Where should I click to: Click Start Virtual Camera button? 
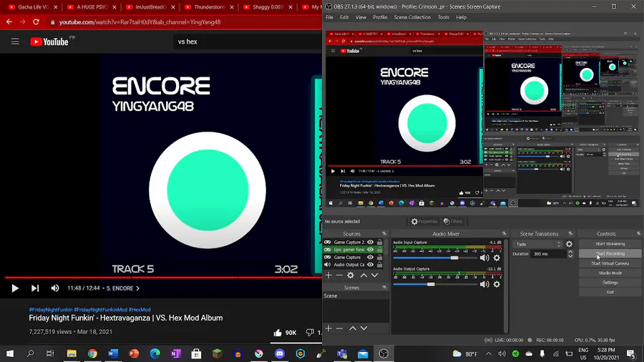coord(610,263)
